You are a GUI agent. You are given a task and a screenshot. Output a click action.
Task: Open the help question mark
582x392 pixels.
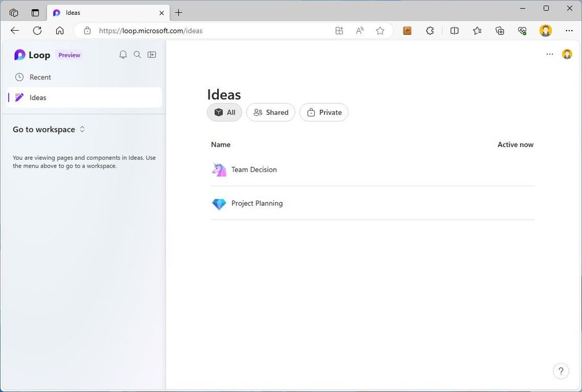tap(561, 370)
